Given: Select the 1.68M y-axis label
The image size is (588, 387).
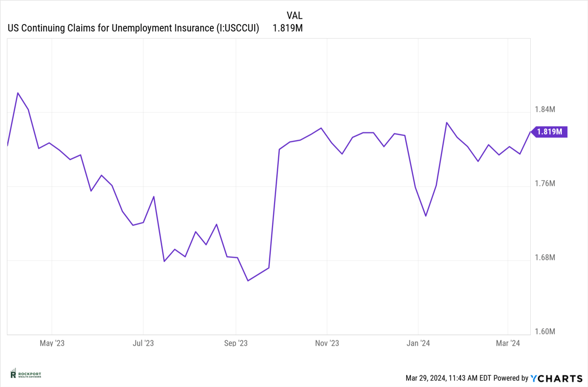Looking at the screenshot, I should [545, 258].
